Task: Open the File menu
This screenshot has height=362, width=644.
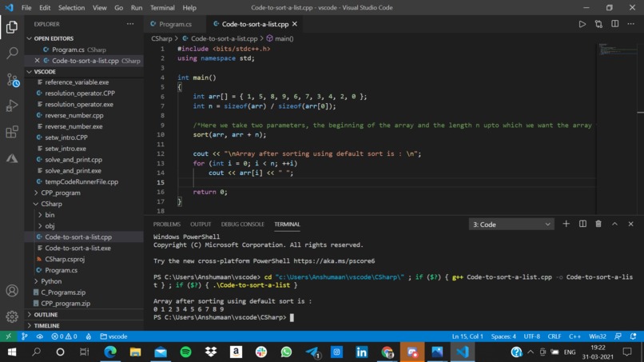Action: coord(26,7)
